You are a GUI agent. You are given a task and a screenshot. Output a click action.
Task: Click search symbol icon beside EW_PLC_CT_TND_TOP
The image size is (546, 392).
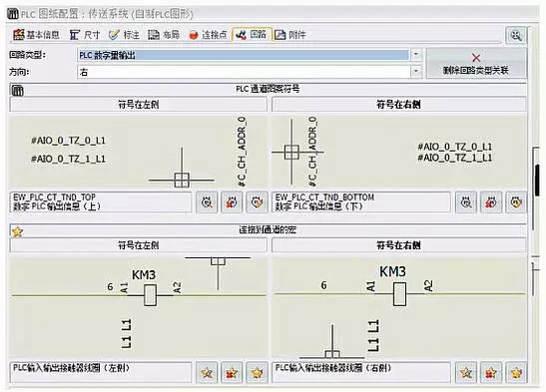(207, 202)
